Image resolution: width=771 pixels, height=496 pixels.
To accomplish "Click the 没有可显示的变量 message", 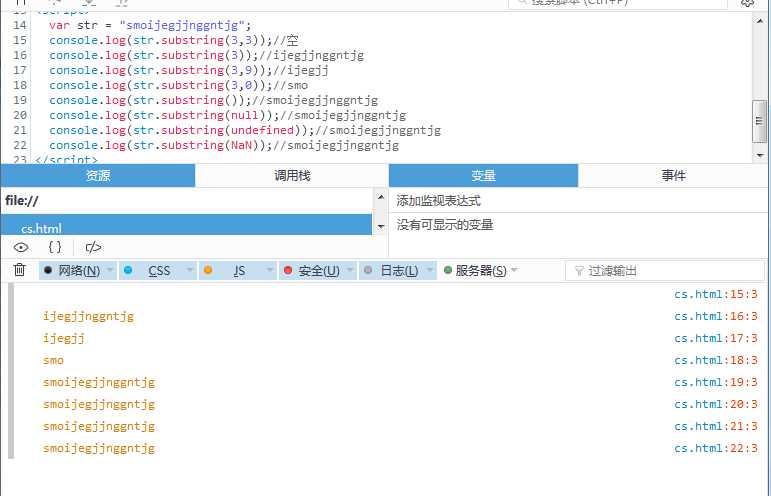I will (445, 225).
